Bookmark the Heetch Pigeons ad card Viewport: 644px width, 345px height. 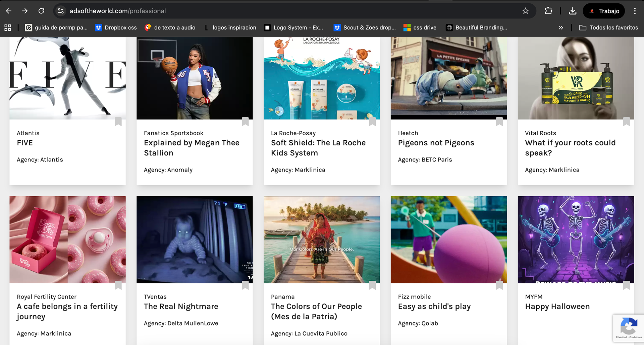[499, 122]
